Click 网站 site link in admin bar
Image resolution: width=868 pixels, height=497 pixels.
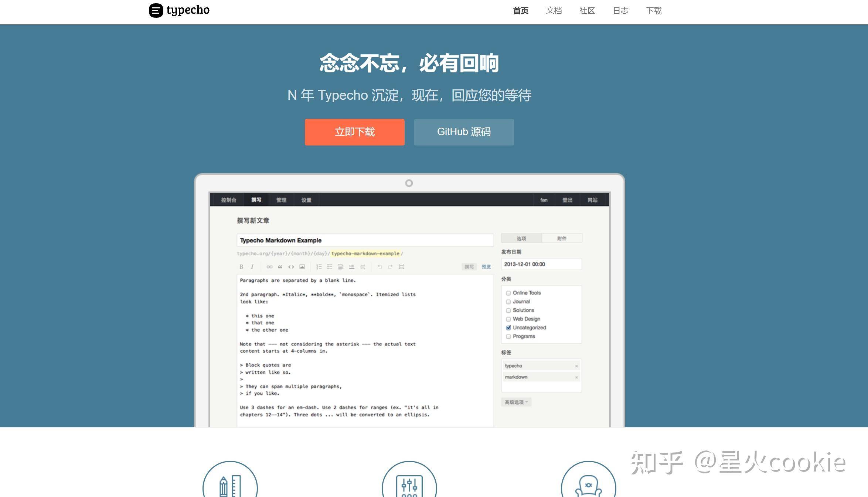(592, 200)
